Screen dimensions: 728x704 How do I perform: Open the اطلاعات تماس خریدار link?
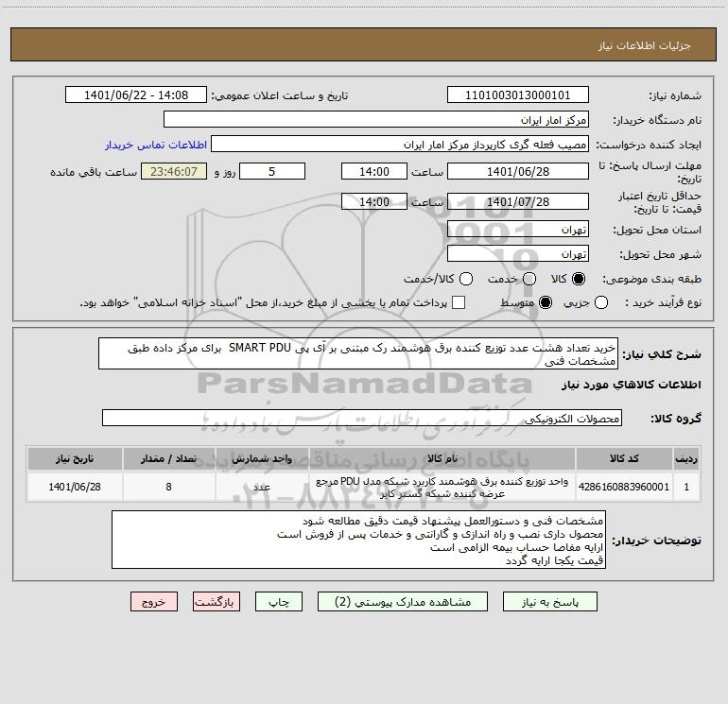coord(156,145)
